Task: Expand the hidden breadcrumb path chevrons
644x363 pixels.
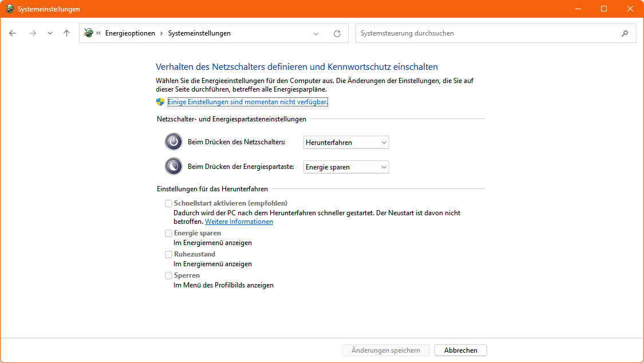Action: tap(98, 33)
